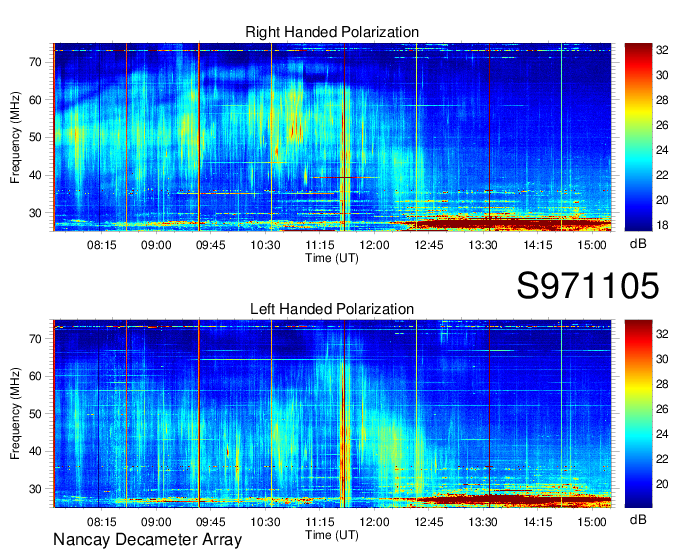This screenshot has height=552, width=680.
Task: Select the S971105 observation label
Action: tap(588, 285)
